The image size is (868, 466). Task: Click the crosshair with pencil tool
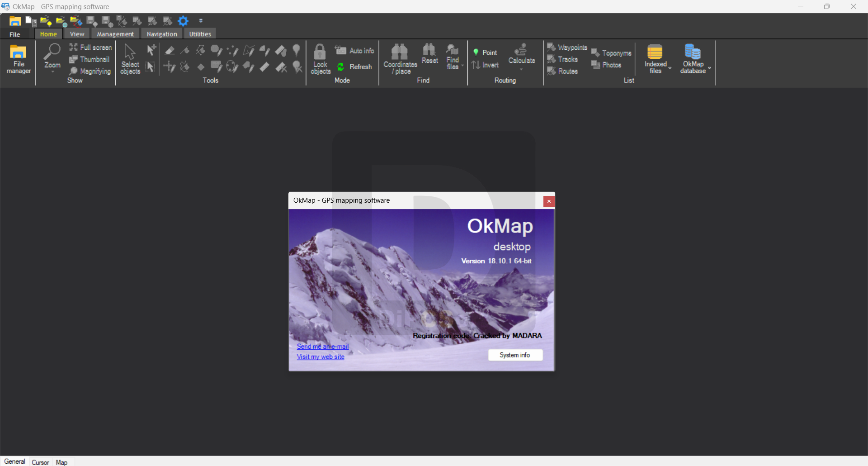pyautogui.click(x=170, y=67)
